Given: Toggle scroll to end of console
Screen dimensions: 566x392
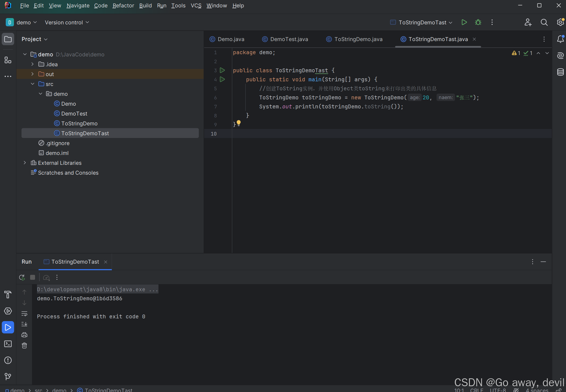Looking at the screenshot, I should pyautogui.click(x=24, y=324).
